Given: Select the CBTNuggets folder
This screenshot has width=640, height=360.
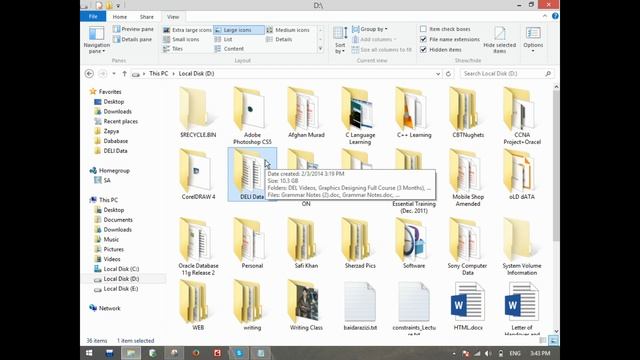Looking at the screenshot, I should [468, 112].
